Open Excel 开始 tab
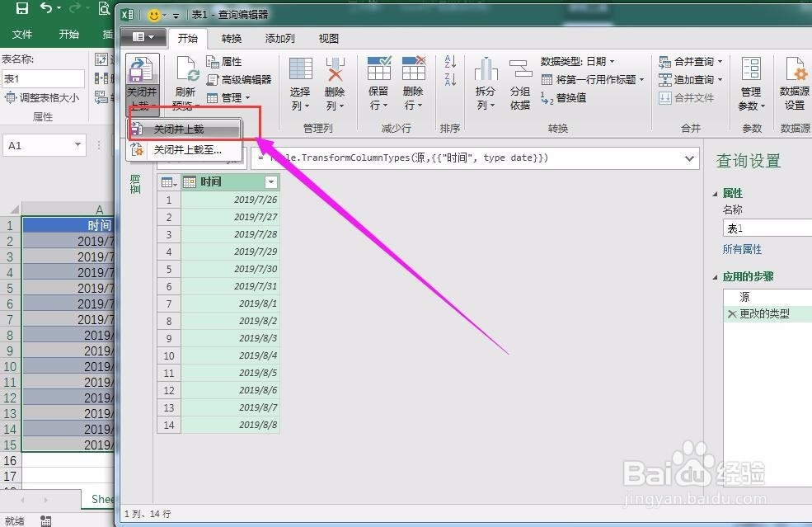812x527 pixels. click(69, 35)
